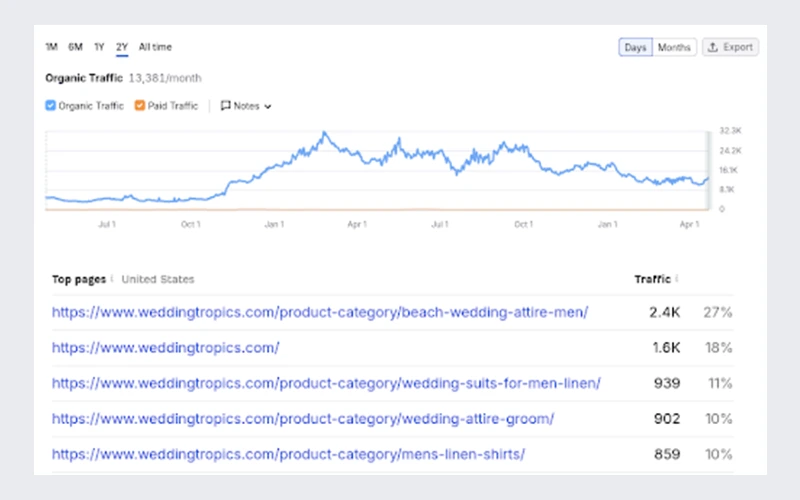This screenshot has width=800, height=500.
Task: Select the 2Y time range
Action: coord(122,47)
